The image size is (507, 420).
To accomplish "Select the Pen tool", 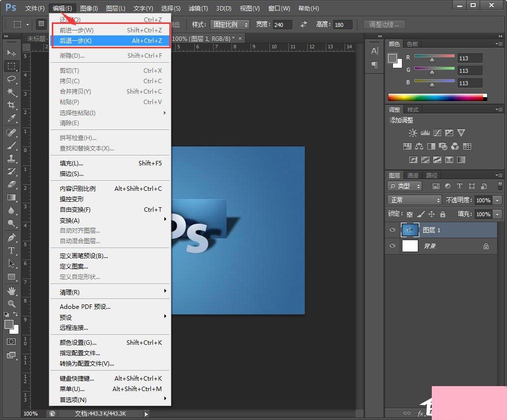I will tap(11, 238).
